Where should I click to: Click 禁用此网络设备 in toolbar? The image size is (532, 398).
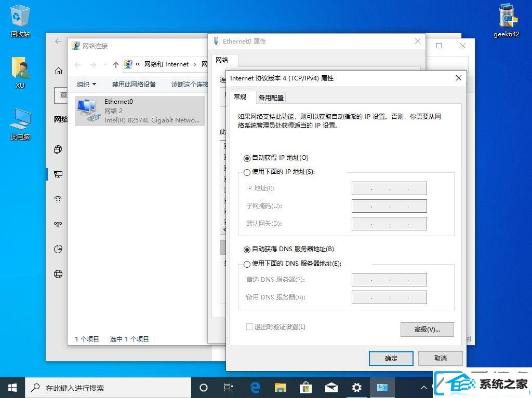pyautogui.click(x=134, y=85)
